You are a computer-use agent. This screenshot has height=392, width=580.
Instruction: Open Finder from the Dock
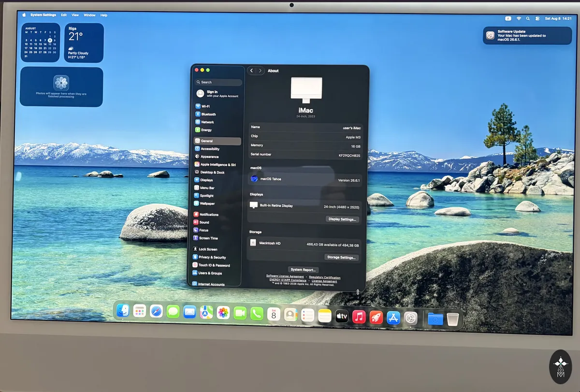[123, 311]
